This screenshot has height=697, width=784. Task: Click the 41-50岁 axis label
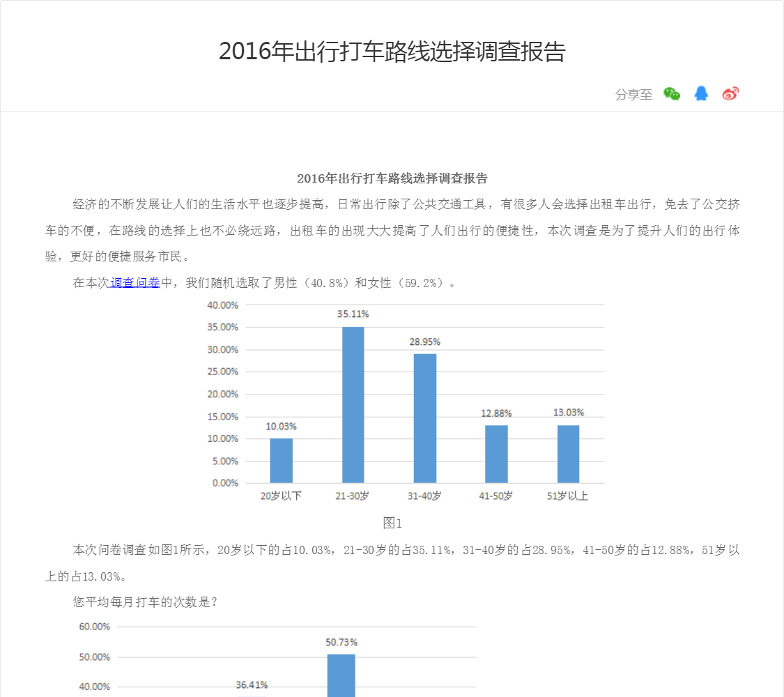[x=496, y=496]
